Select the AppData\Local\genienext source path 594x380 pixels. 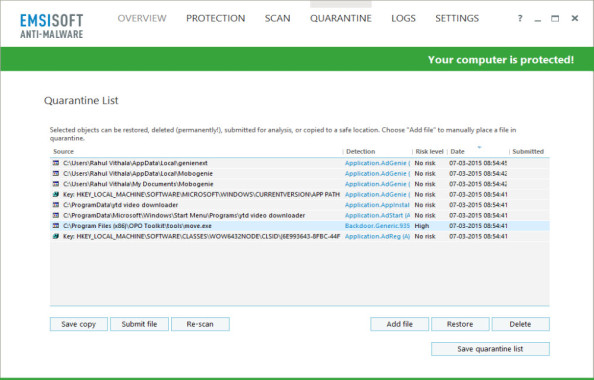click(x=135, y=163)
